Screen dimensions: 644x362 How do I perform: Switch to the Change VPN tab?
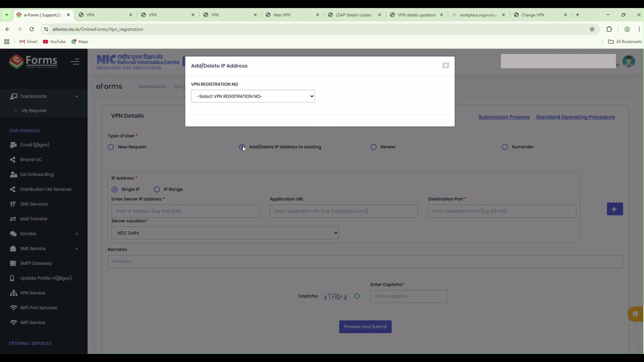(x=533, y=15)
